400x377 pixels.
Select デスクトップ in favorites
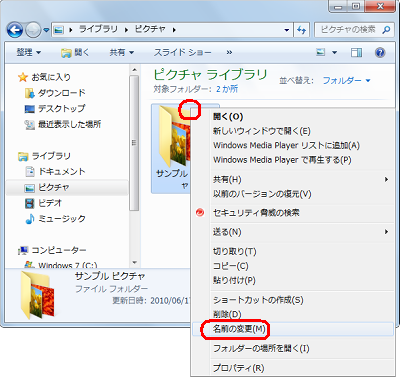coord(62,109)
